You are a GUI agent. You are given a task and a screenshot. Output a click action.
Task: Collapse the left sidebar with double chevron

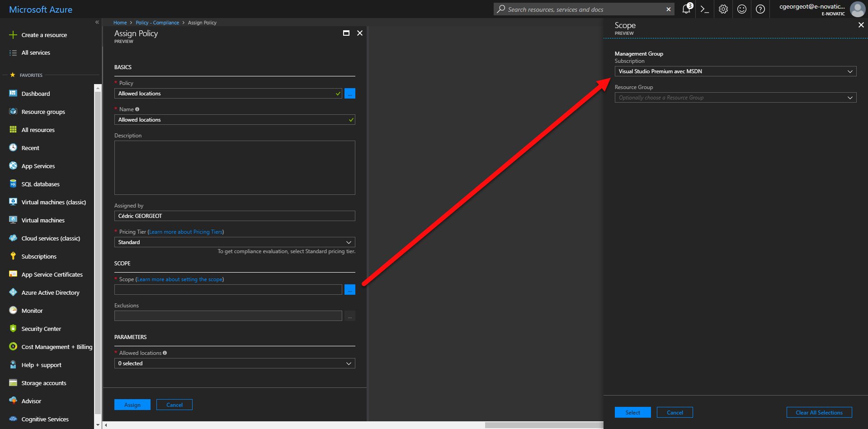coord(97,22)
